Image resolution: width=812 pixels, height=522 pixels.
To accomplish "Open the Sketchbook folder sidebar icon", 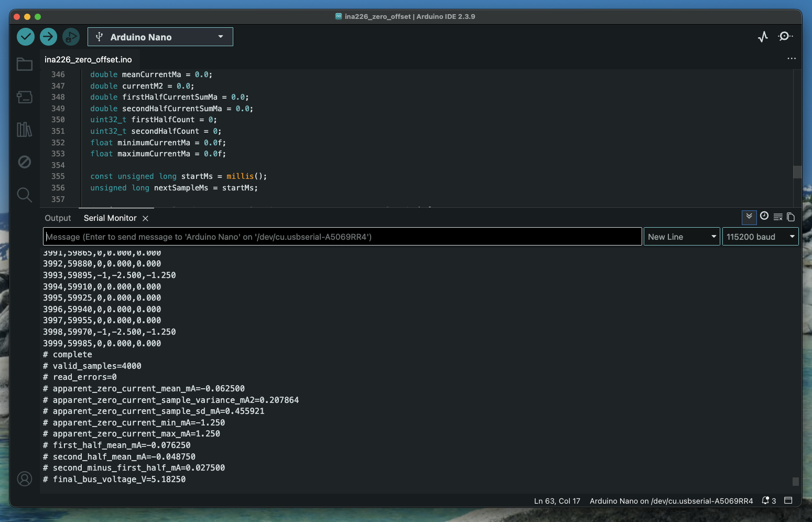I will pyautogui.click(x=25, y=64).
